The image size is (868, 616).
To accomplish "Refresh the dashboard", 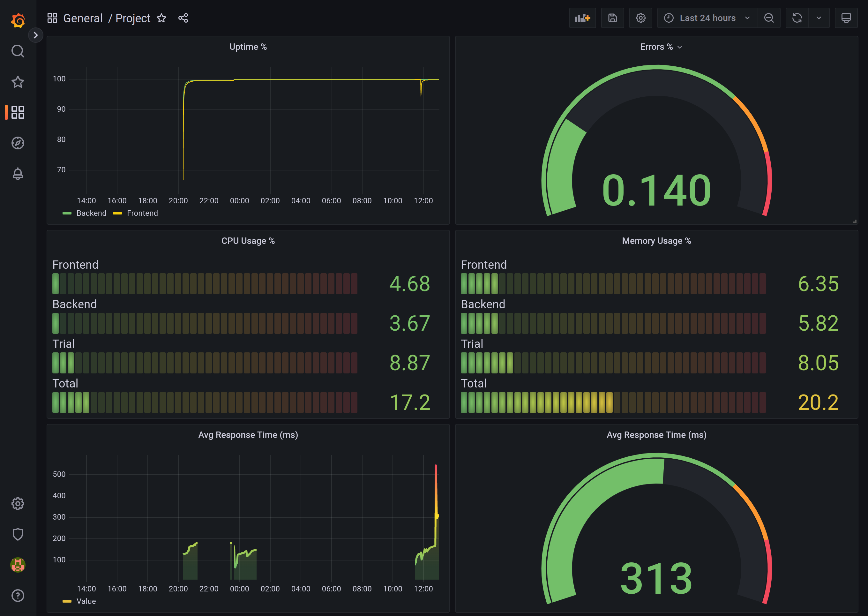I will pyautogui.click(x=797, y=18).
